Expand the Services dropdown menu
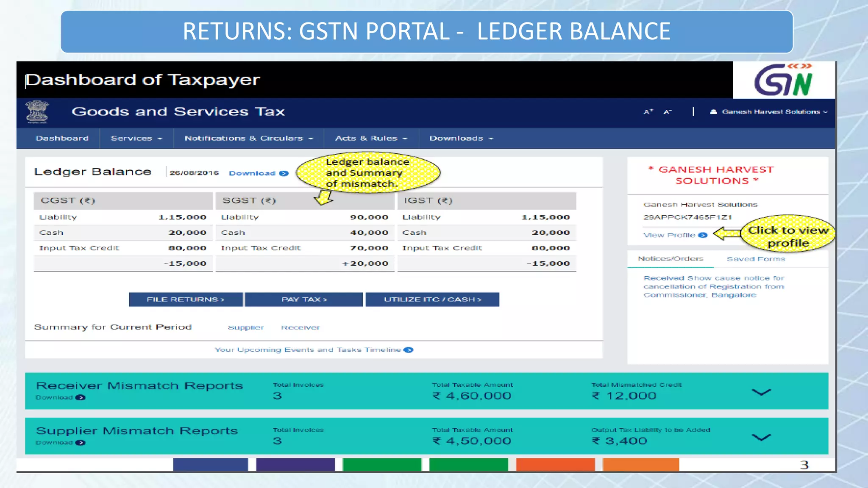The width and height of the screenshot is (868, 488). (136, 138)
